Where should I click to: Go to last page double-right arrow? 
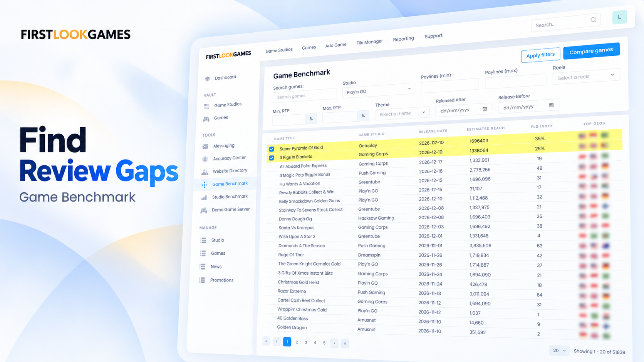point(345,344)
